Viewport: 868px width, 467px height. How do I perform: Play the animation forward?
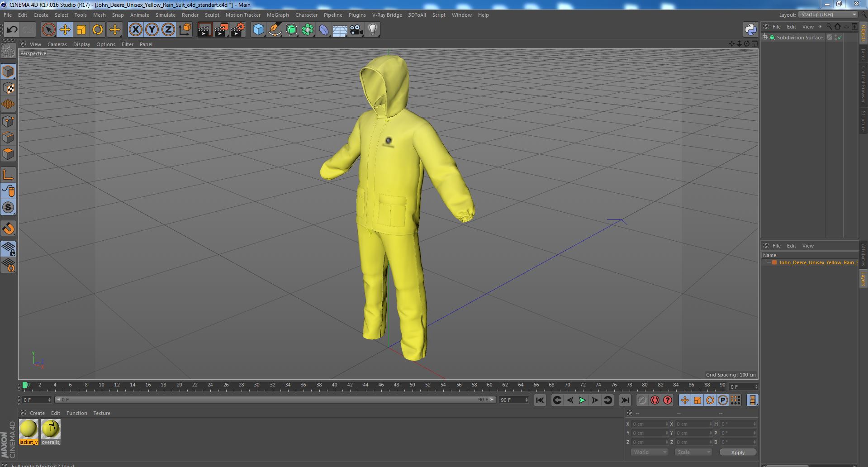point(583,400)
